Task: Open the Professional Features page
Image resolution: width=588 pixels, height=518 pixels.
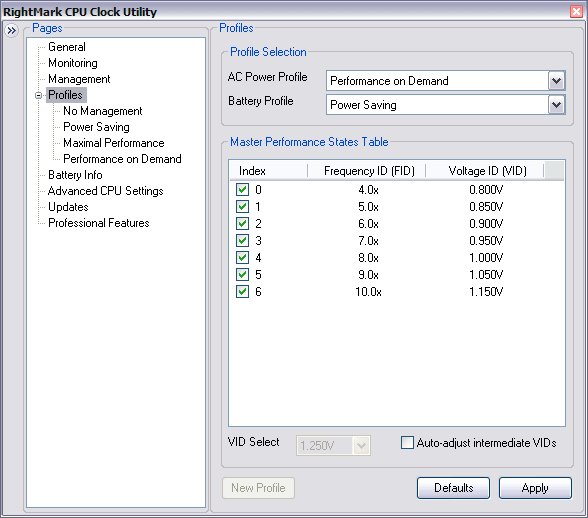Action: click(99, 223)
